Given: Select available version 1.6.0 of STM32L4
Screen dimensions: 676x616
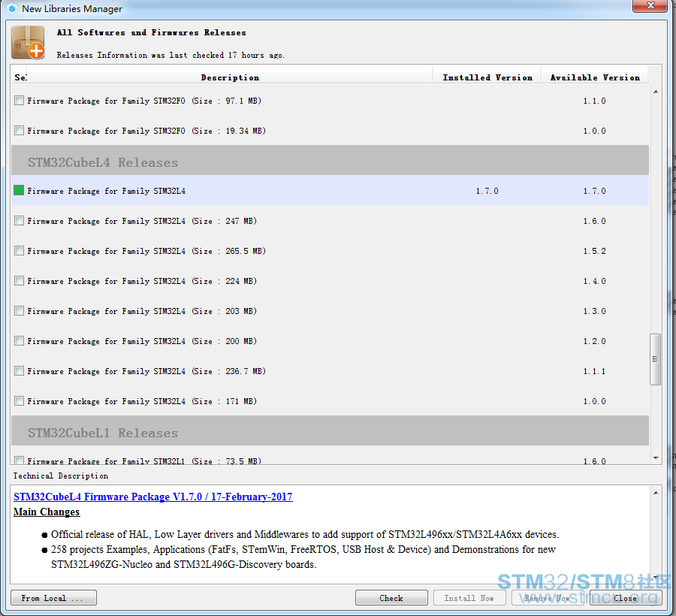Looking at the screenshot, I should (x=595, y=221).
